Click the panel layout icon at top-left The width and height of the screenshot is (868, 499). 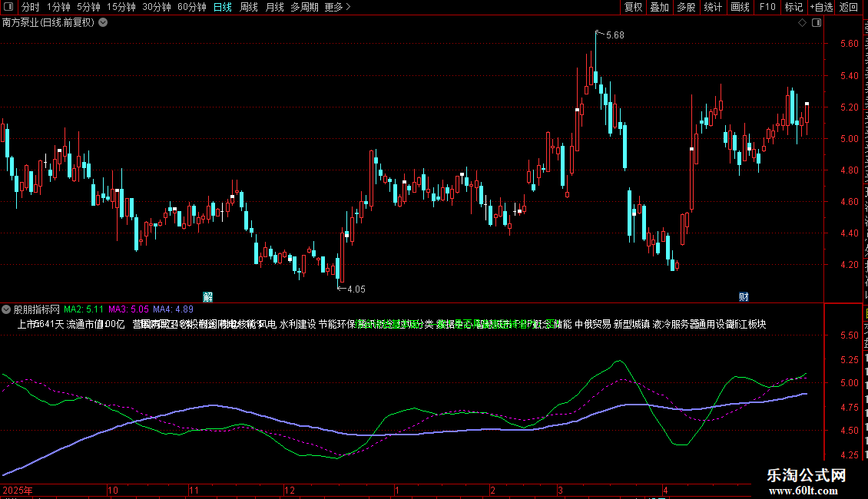click(8, 7)
